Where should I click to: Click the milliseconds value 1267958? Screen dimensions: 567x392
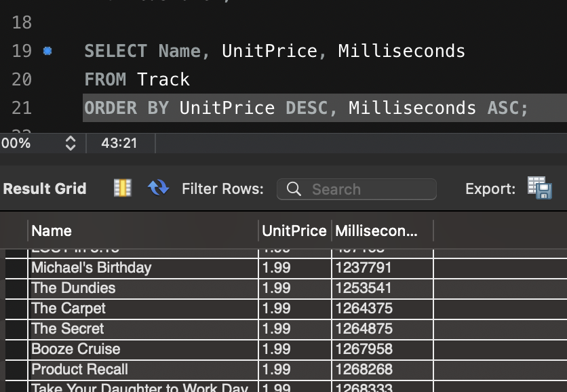tap(364, 349)
